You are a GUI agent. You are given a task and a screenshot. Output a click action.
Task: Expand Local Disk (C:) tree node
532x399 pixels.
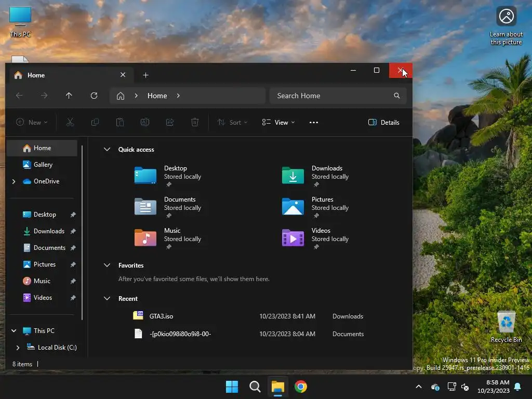click(x=18, y=348)
